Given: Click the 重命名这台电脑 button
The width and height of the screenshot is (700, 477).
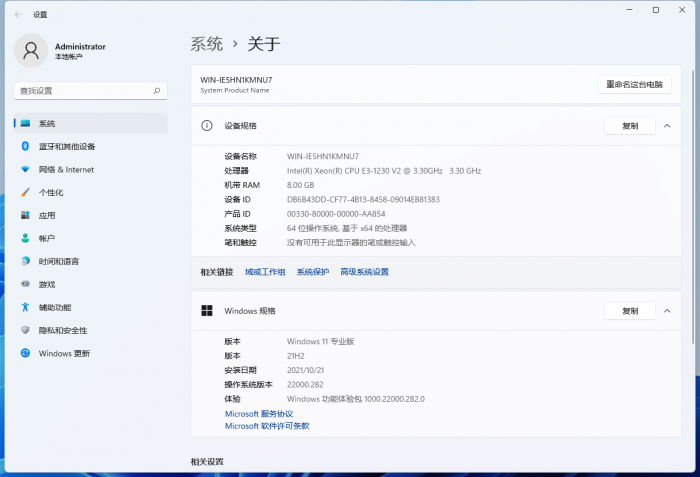Looking at the screenshot, I should tap(634, 84).
